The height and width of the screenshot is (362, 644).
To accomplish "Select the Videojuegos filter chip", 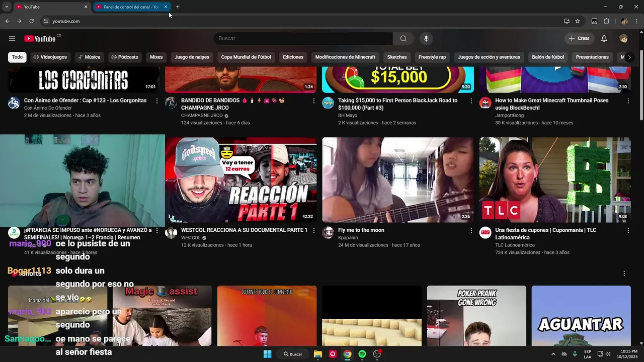I will pyautogui.click(x=50, y=57).
